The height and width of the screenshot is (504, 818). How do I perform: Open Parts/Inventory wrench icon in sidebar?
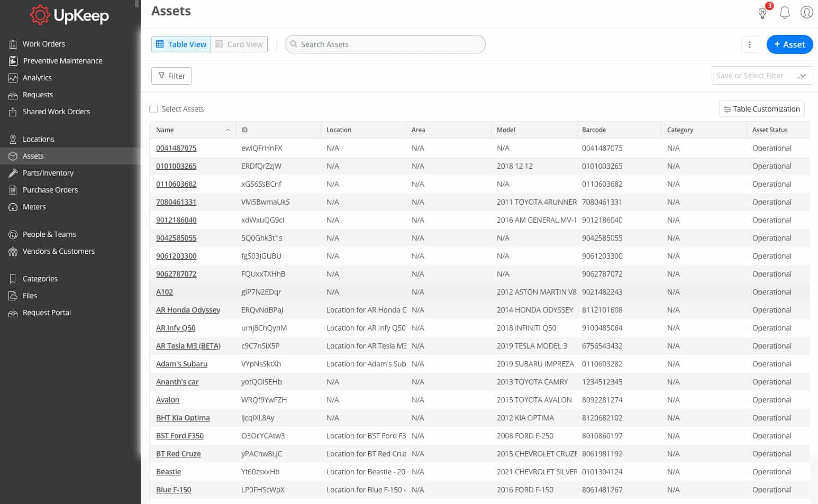click(13, 173)
